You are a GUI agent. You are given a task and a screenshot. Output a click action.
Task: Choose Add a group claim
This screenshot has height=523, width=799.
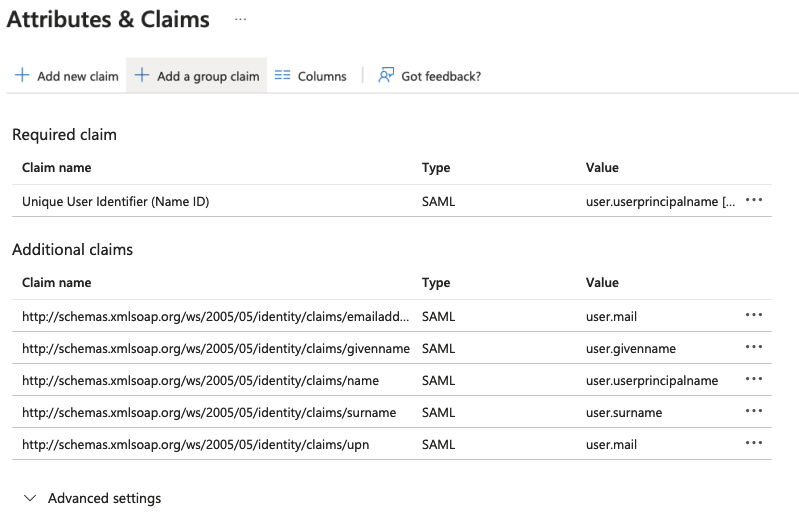(207, 76)
